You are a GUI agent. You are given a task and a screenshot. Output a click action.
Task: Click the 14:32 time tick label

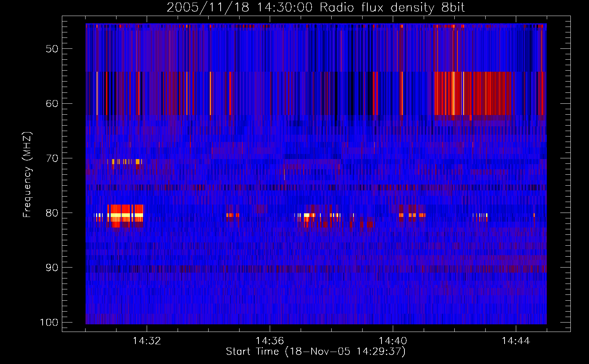click(147, 341)
